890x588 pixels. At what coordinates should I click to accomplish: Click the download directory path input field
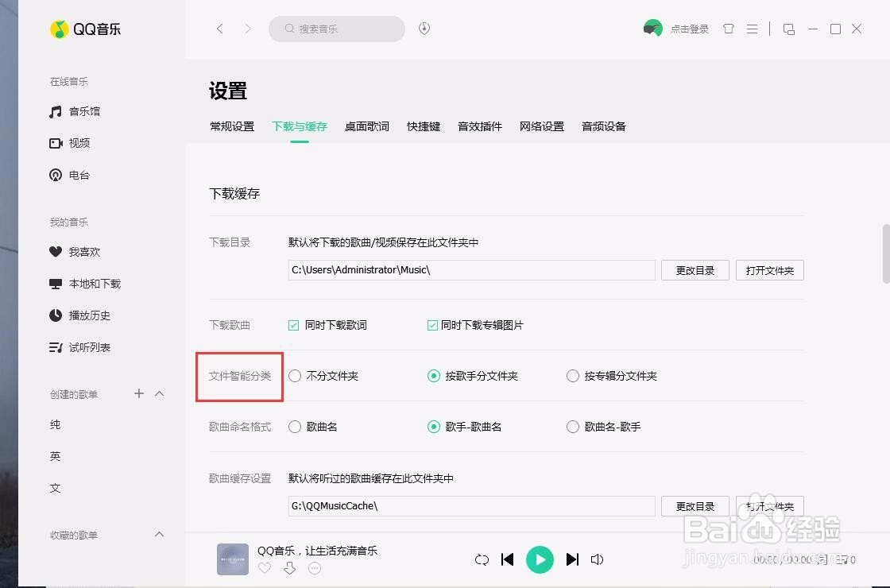470,270
